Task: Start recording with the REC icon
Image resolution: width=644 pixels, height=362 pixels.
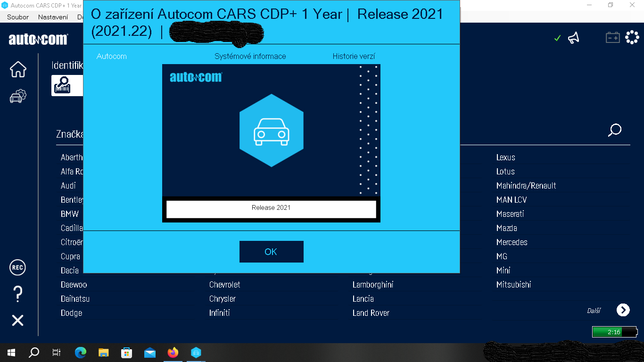Action: tap(17, 267)
